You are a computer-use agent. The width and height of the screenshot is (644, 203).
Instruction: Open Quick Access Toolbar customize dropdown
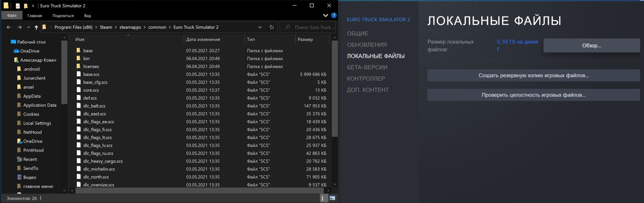[33, 6]
